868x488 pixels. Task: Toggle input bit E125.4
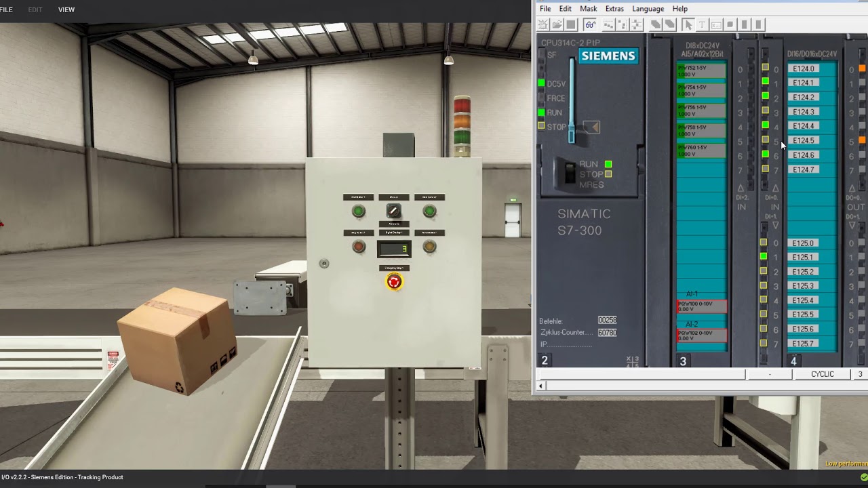pyautogui.click(x=764, y=300)
